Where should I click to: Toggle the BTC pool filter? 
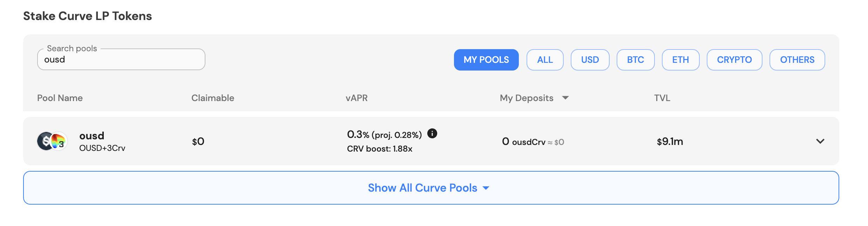tap(636, 60)
